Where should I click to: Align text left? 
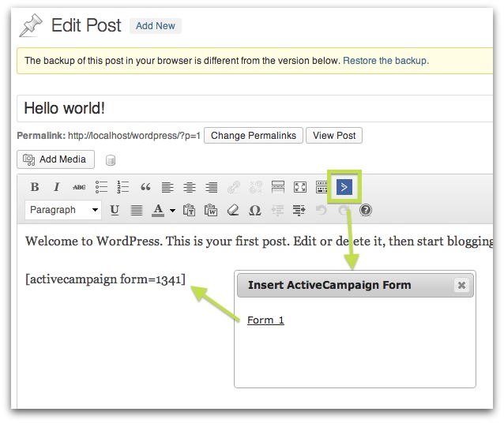(x=167, y=187)
